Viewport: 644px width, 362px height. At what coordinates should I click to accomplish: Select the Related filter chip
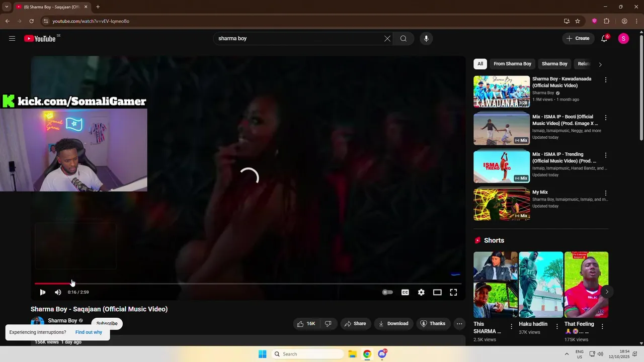pyautogui.click(x=584, y=64)
